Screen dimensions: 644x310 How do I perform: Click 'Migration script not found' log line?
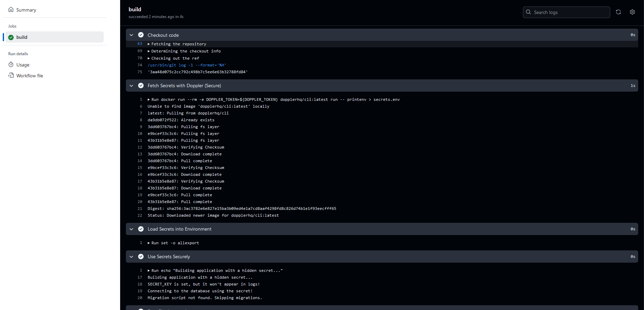point(205,298)
